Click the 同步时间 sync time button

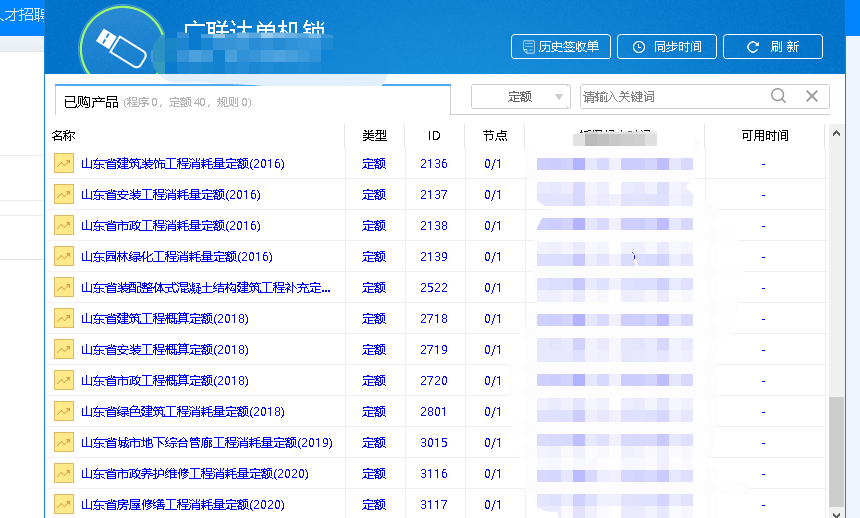click(x=666, y=47)
